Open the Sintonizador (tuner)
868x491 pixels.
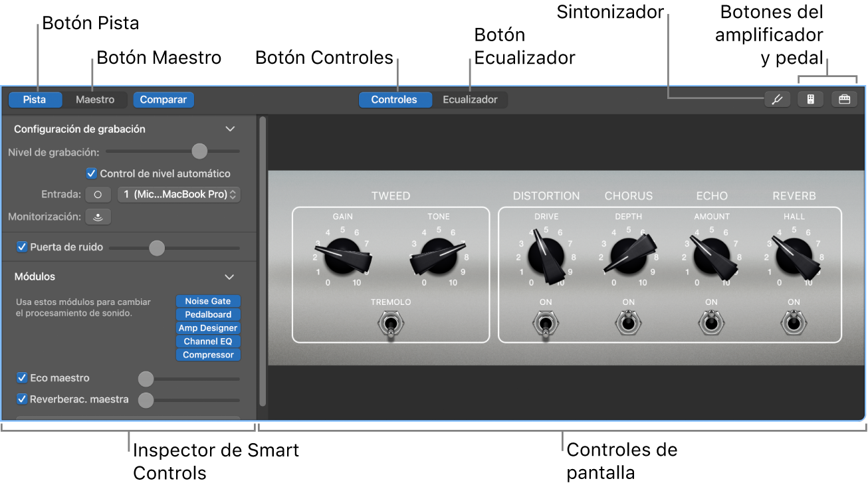click(x=777, y=98)
